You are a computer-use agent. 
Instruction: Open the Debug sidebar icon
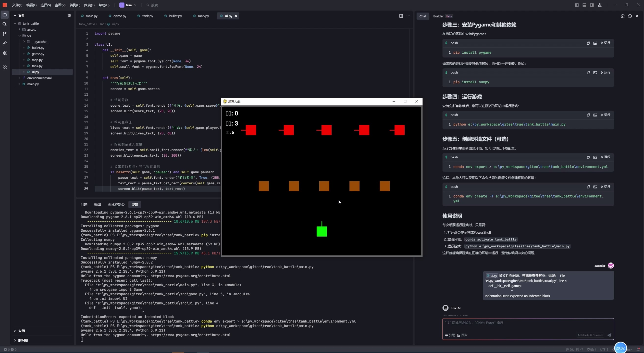pyautogui.click(x=4, y=53)
